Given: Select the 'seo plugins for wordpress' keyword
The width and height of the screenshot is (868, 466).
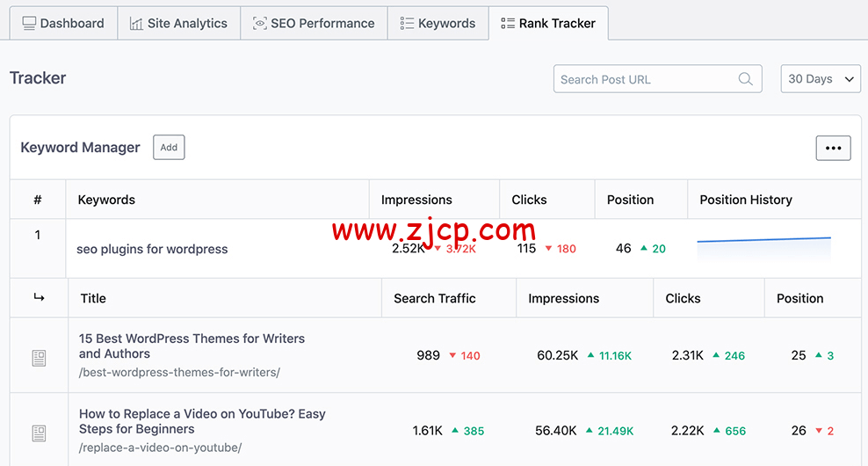Looking at the screenshot, I should [152, 249].
